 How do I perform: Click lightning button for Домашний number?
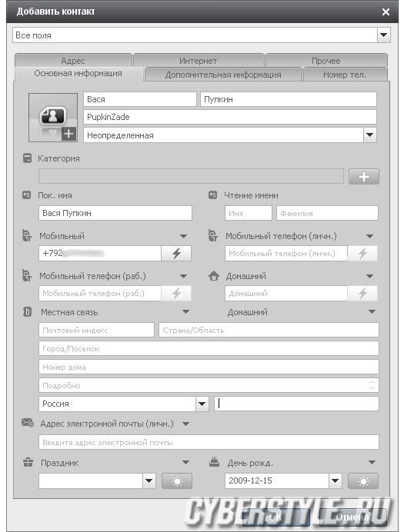[x=362, y=293]
